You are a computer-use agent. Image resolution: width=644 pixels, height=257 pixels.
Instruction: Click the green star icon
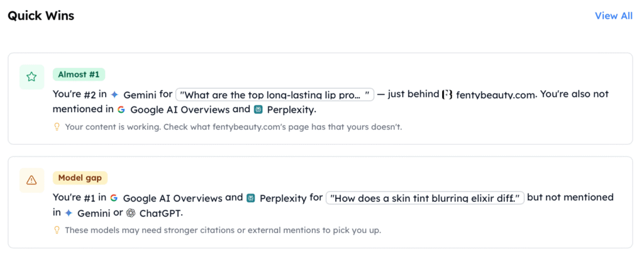point(31,76)
